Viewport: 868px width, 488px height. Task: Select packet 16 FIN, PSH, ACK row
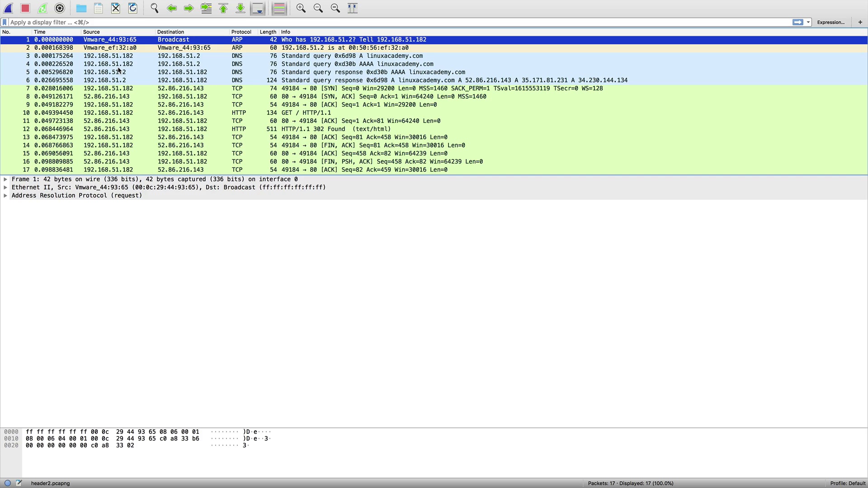click(434, 162)
